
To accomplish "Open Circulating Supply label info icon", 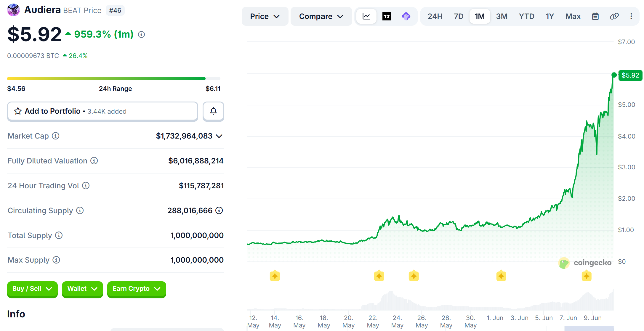I will click(80, 211).
